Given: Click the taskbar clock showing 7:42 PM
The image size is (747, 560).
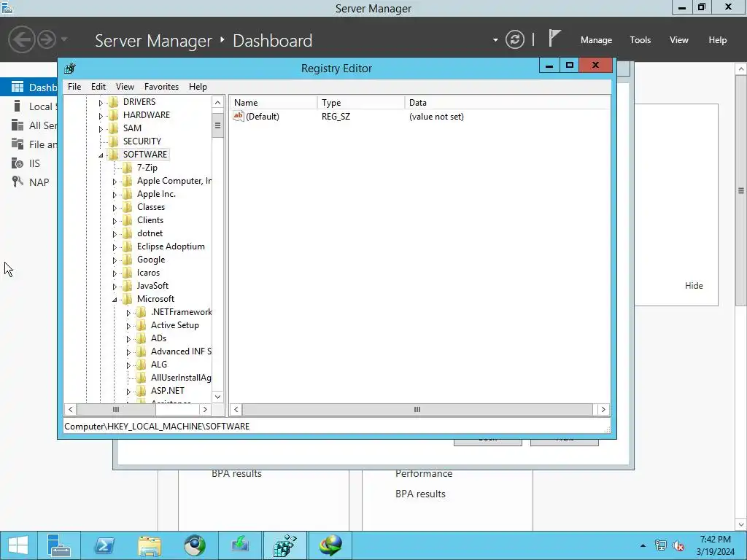Looking at the screenshot, I should tap(715, 545).
